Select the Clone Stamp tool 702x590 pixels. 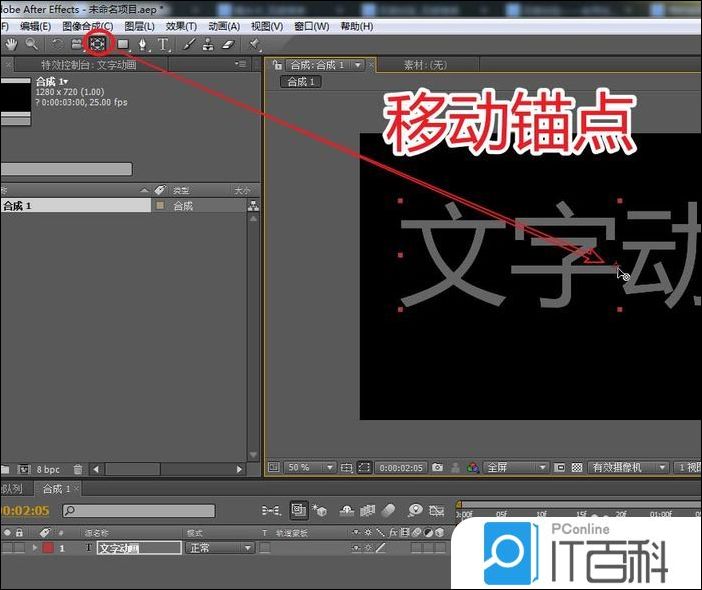pyautogui.click(x=208, y=44)
